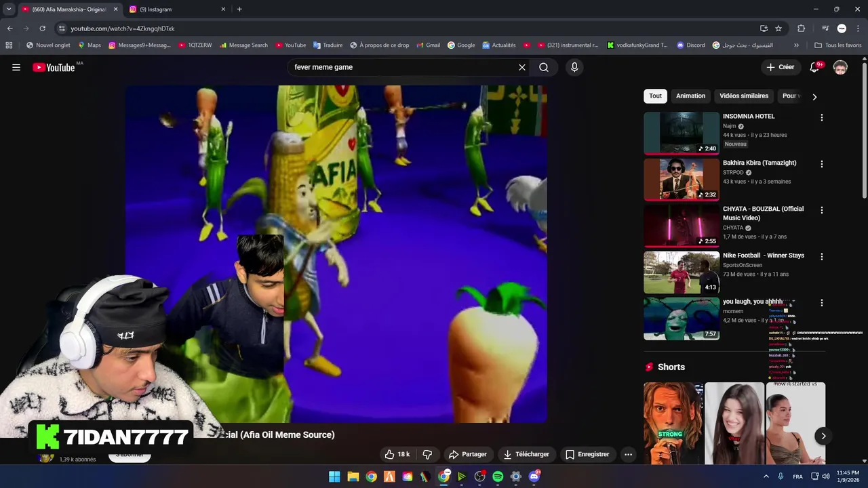
Task: Show hidden system tray icons
Action: (x=766, y=476)
